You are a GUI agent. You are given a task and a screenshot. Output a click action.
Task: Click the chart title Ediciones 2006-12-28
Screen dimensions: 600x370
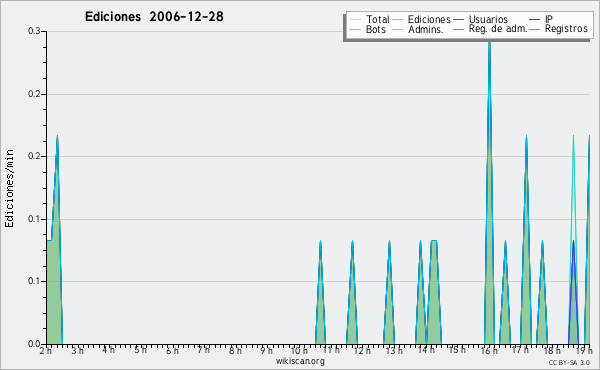pos(154,17)
